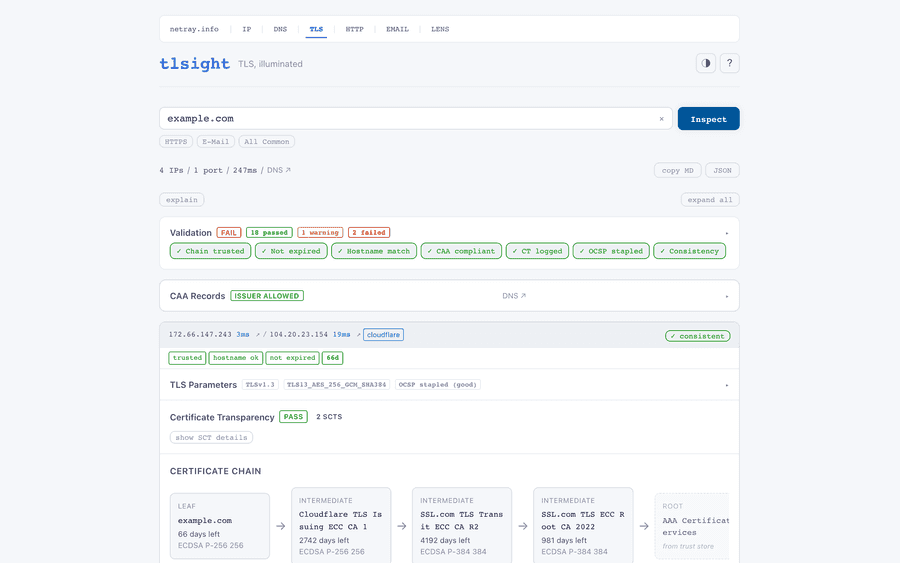900x563 pixels.
Task: Open the HTTP tab
Action: 354,29
